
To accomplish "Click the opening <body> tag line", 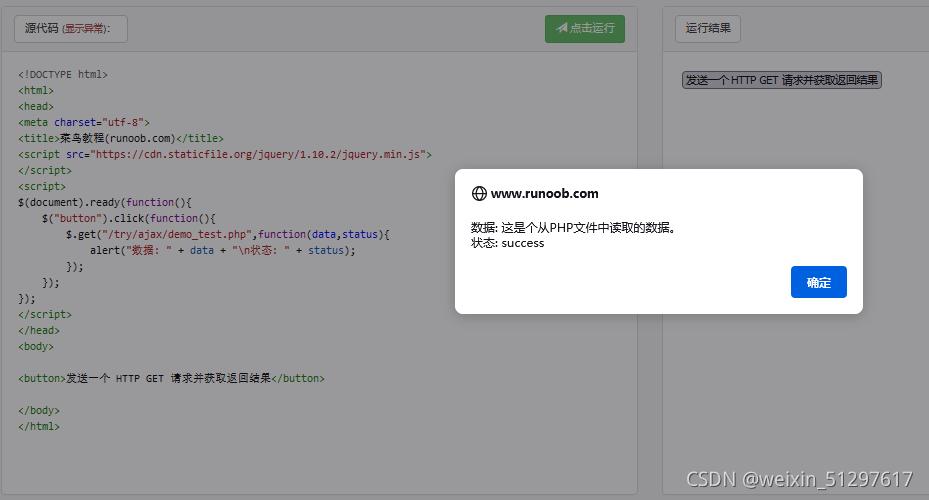I will [36, 346].
